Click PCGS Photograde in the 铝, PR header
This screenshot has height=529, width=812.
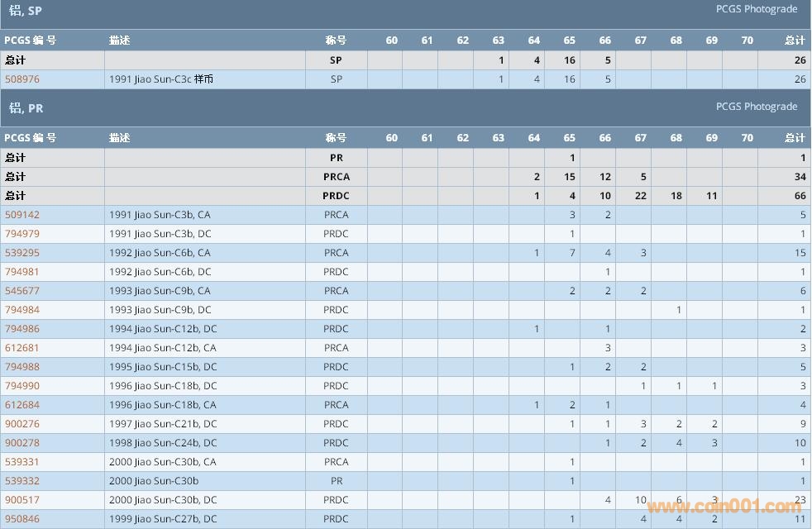point(756,107)
